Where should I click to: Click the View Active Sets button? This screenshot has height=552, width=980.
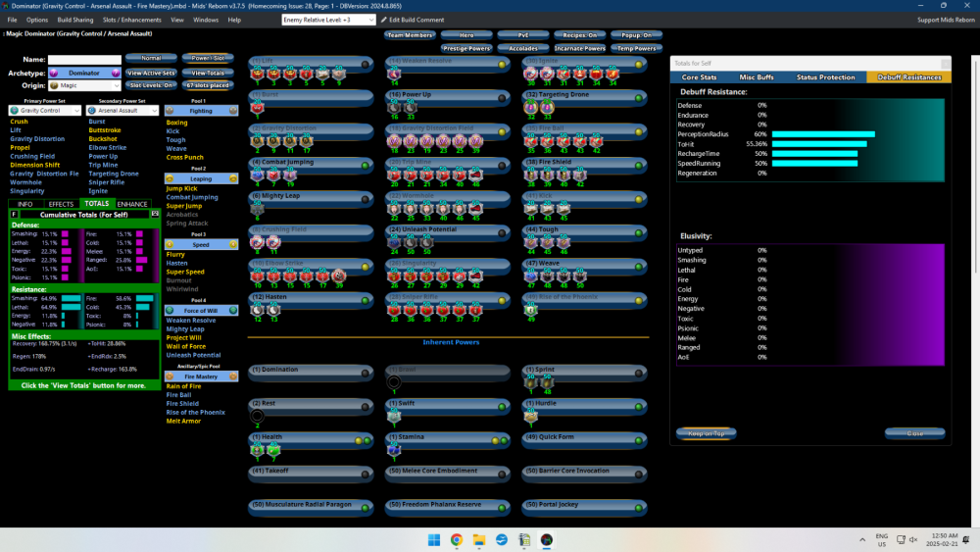click(x=151, y=73)
